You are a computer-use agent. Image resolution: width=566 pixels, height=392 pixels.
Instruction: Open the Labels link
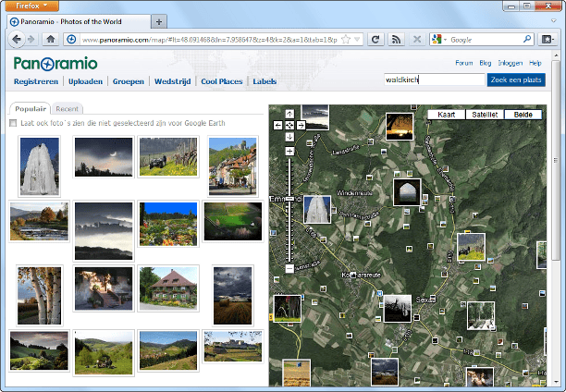click(x=265, y=81)
